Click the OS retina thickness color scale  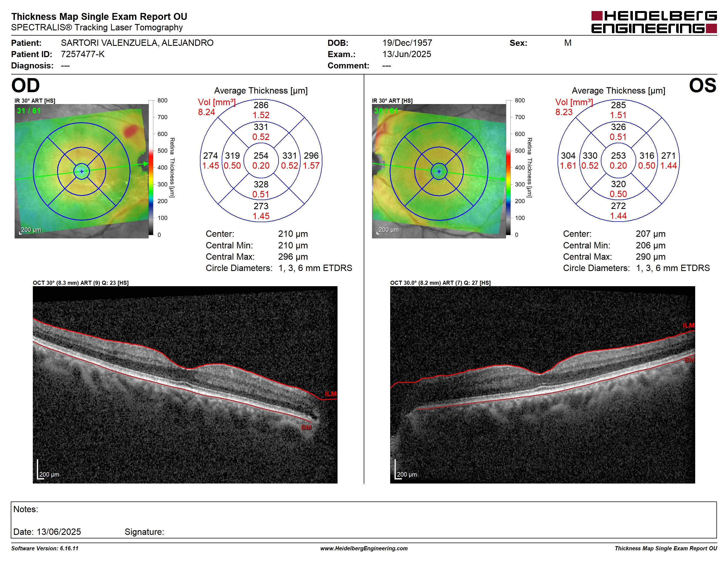pyautogui.click(x=508, y=168)
